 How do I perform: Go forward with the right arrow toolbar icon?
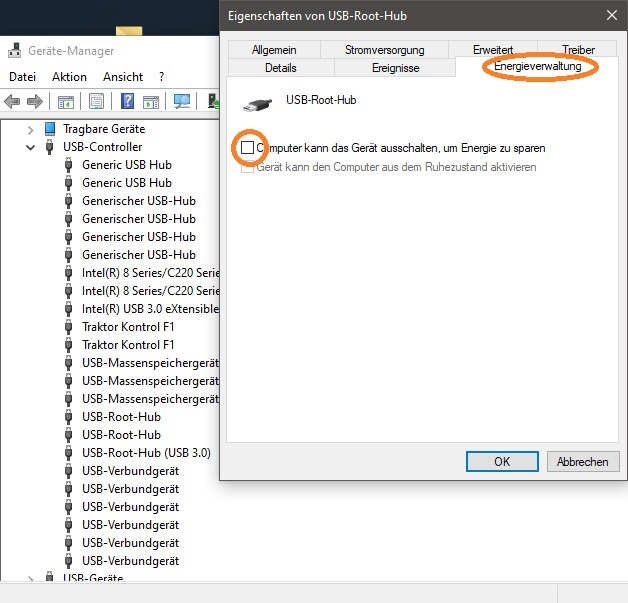coord(35,101)
